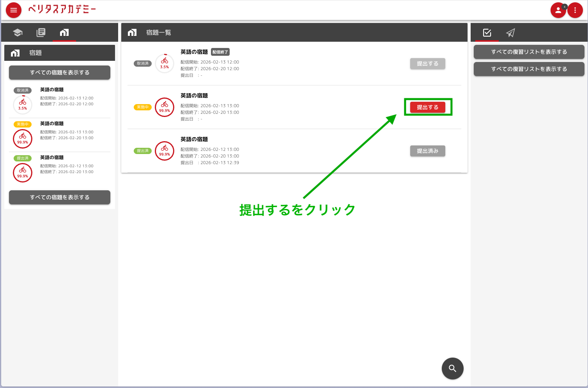
Task: Click top すべての宿題を表示する button in sidebar
Action: pyautogui.click(x=60, y=73)
